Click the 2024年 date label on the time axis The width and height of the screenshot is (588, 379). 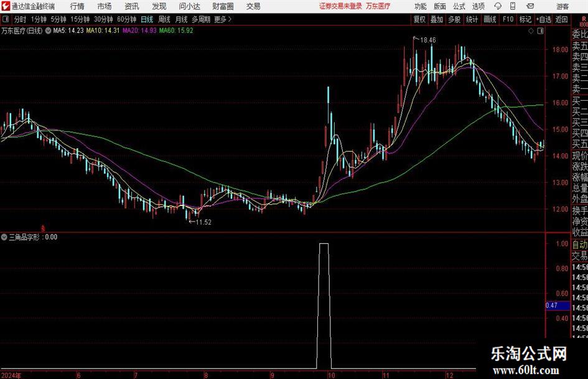coord(11,375)
